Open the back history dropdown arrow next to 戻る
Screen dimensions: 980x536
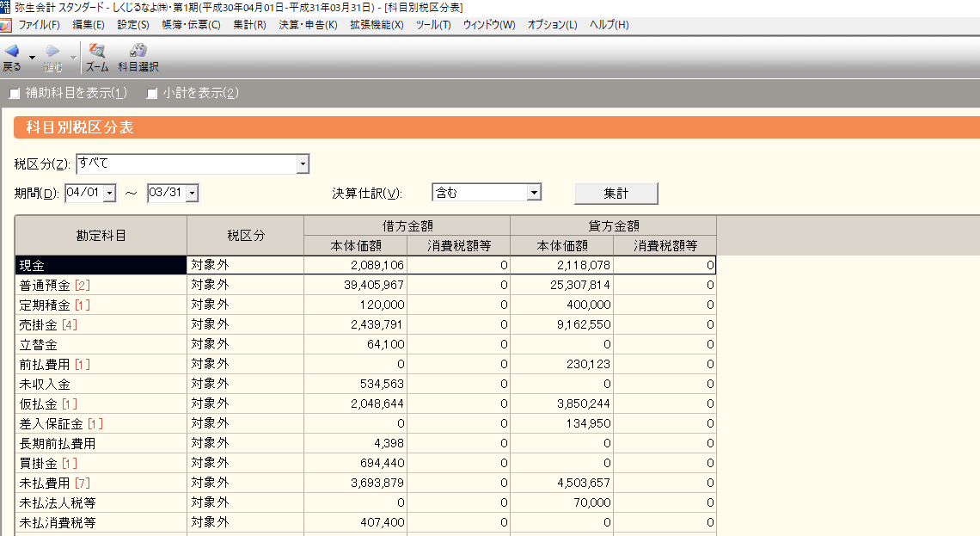point(32,58)
